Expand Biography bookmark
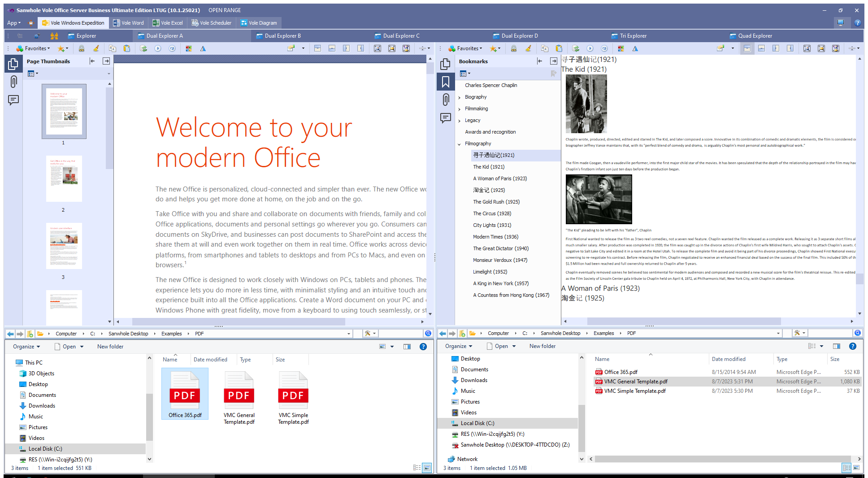This screenshot has width=868, height=478. 460,97
